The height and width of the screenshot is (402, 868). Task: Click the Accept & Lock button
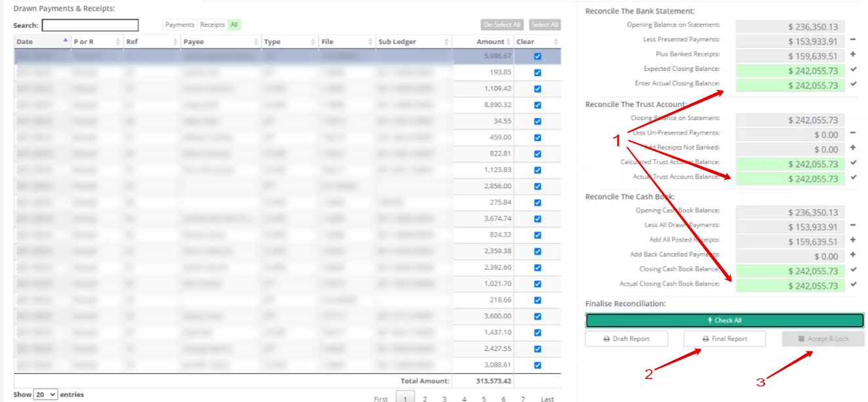823,339
